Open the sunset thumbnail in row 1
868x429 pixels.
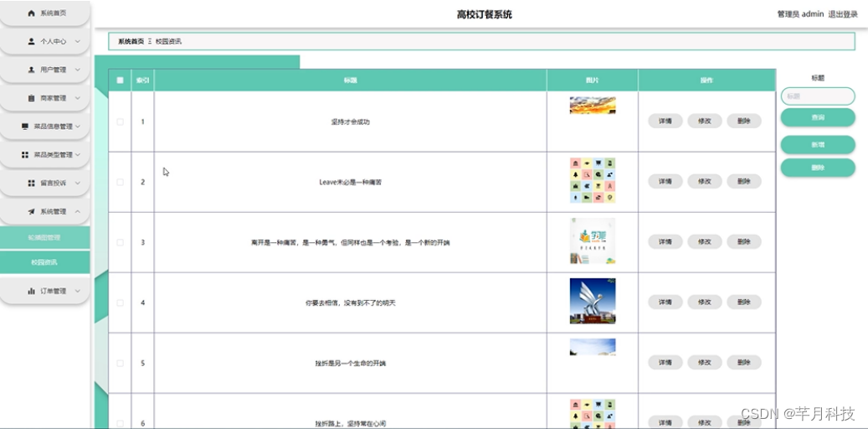593,106
